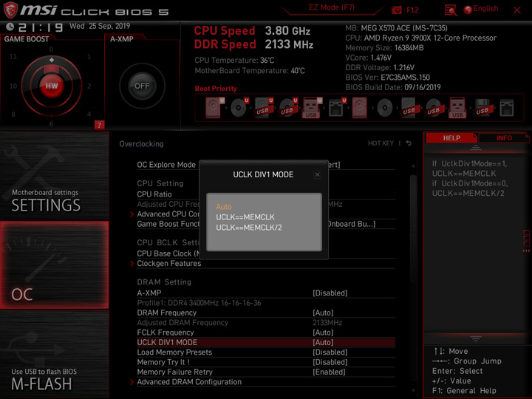Toggle the Game Boost HW knob

coord(52,86)
